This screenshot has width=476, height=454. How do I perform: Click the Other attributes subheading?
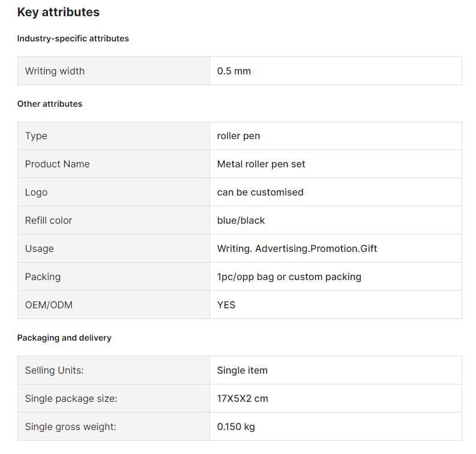49,104
